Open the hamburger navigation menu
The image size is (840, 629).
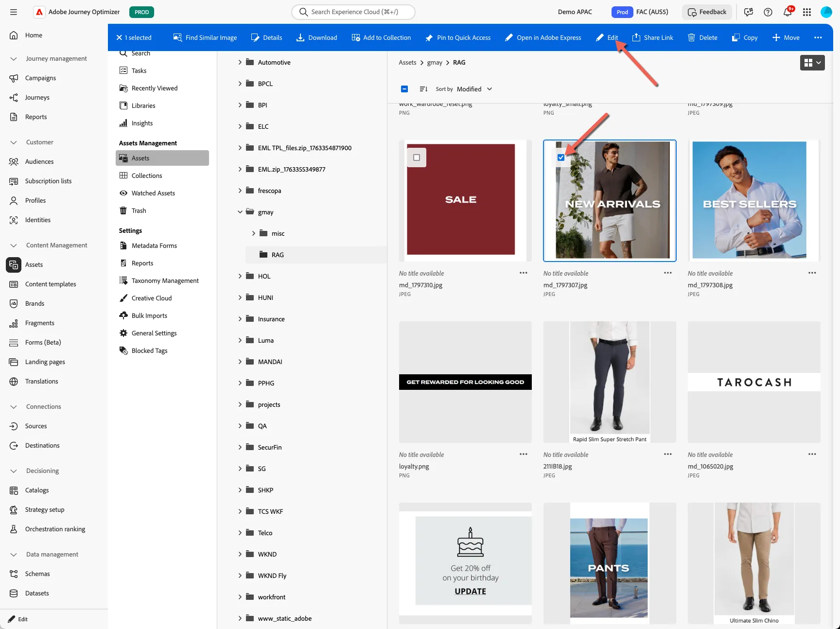coord(14,12)
